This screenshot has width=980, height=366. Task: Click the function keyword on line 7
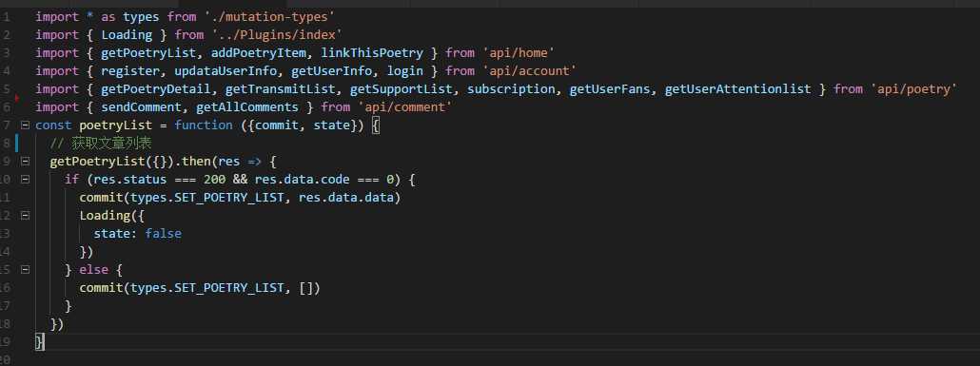[x=203, y=125]
